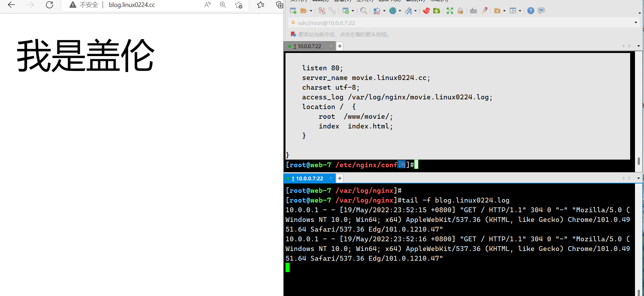Launch Xftp with the red swirl icon
The image size is (644, 296).
426,11
